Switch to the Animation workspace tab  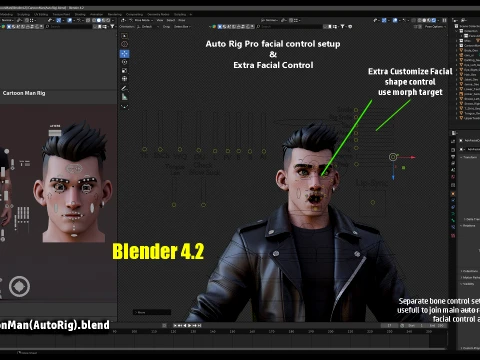click(x=97, y=14)
